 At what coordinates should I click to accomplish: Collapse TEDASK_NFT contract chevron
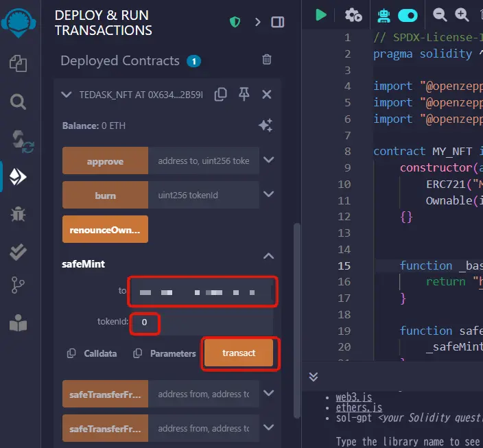[x=67, y=94]
